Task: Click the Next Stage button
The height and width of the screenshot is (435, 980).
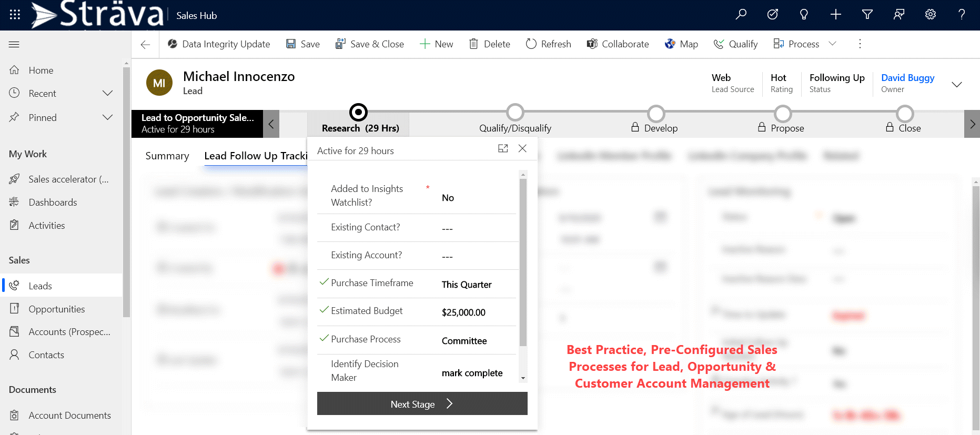Action: [x=422, y=404]
